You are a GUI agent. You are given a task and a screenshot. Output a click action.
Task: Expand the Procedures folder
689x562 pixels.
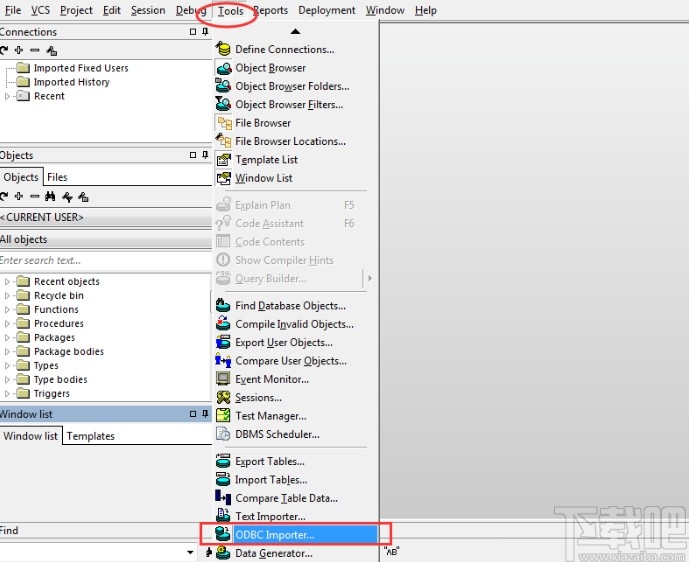pos(7,323)
